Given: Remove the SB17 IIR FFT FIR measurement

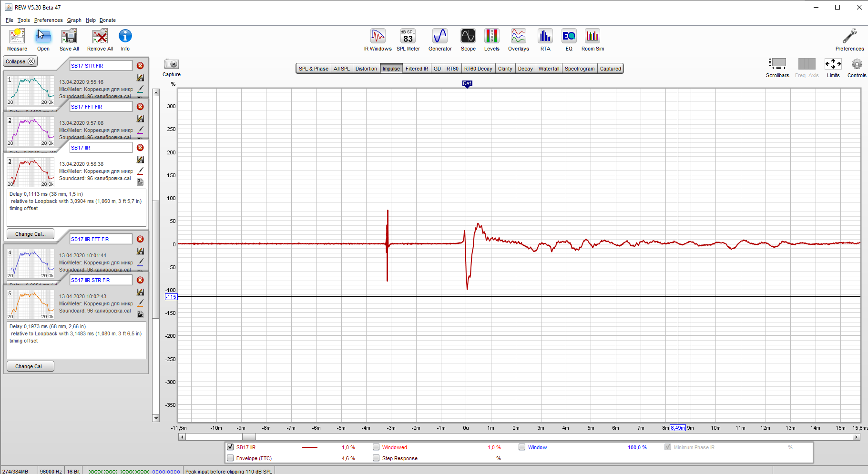Looking at the screenshot, I should pyautogui.click(x=140, y=239).
